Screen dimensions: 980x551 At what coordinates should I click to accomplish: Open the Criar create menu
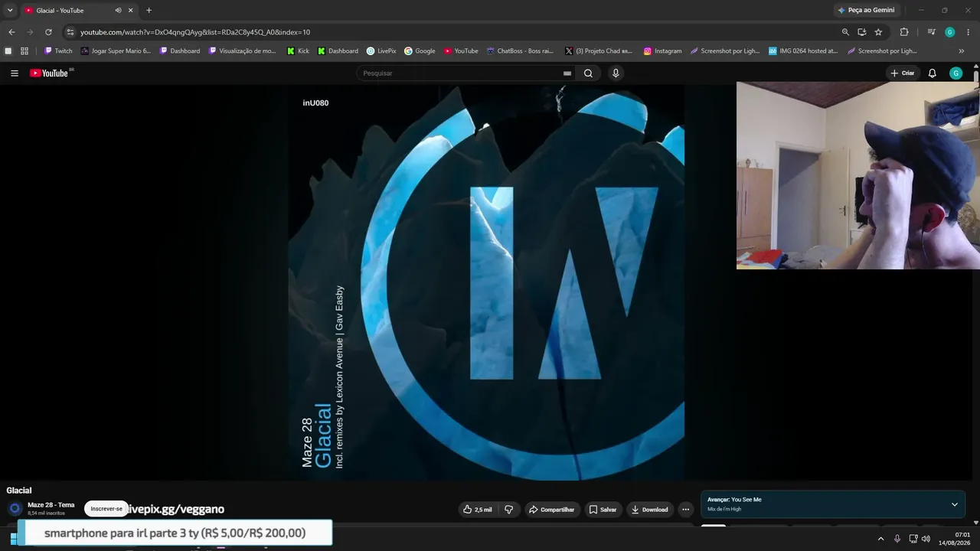click(903, 73)
